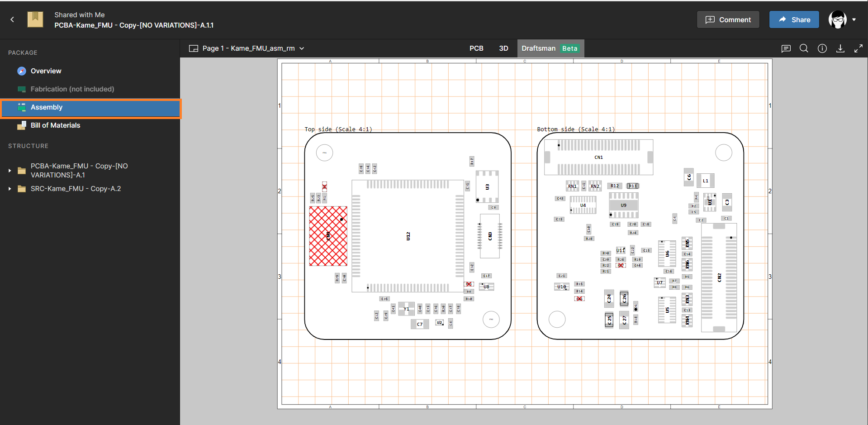Viewport: 868px width, 425px height.
Task: Open Bill of Materials via its document icon
Action: (22, 125)
